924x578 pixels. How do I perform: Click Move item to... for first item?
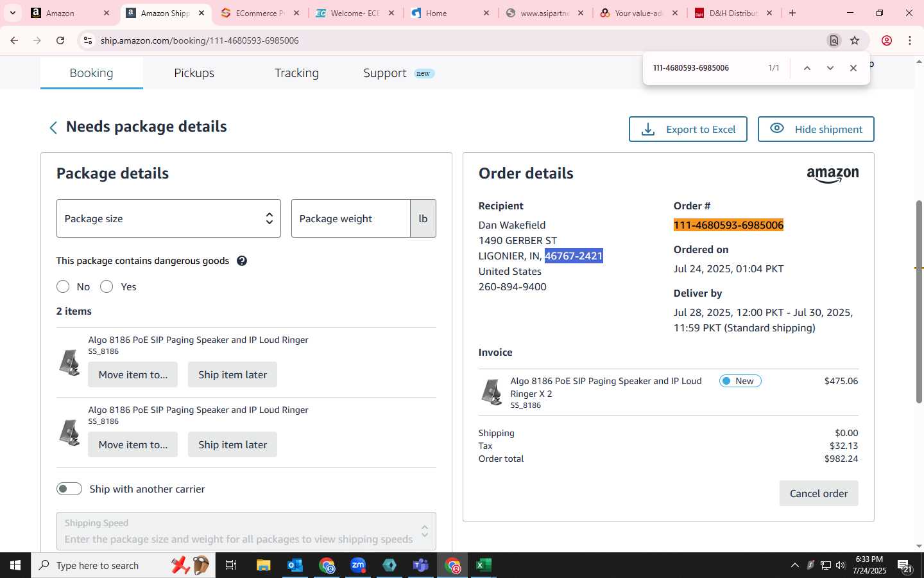tap(133, 374)
